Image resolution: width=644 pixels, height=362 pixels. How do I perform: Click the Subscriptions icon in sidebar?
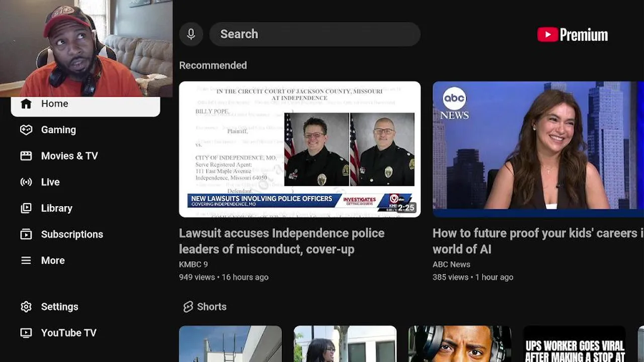click(26, 234)
